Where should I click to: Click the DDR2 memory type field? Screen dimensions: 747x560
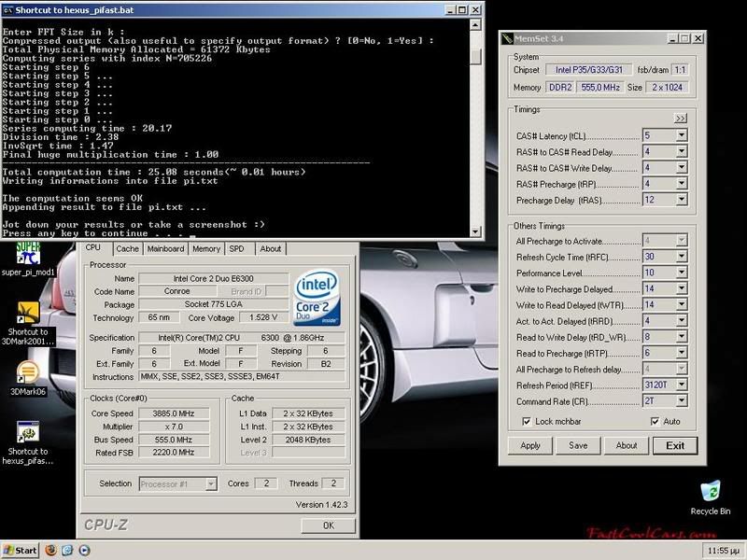click(x=560, y=87)
